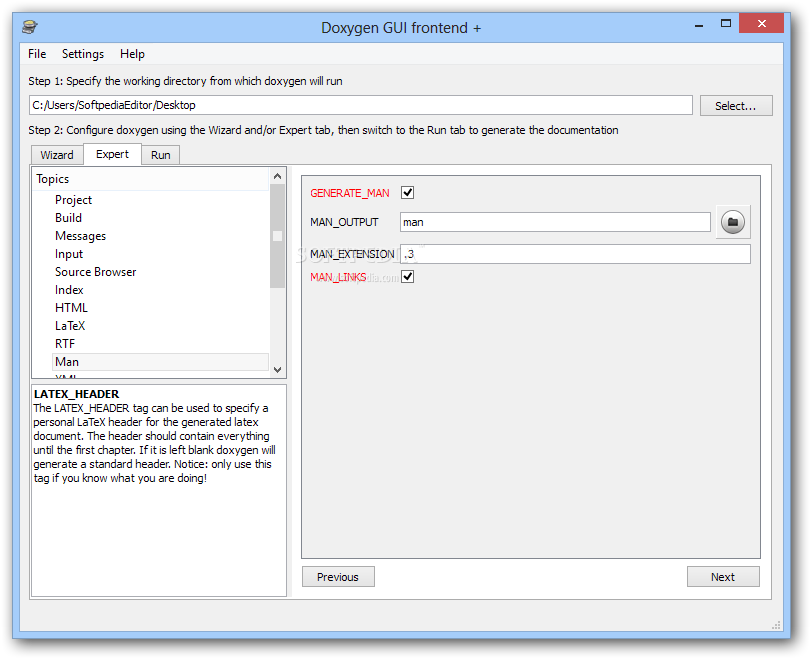
Task: Click the Previous button
Action: point(338,577)
